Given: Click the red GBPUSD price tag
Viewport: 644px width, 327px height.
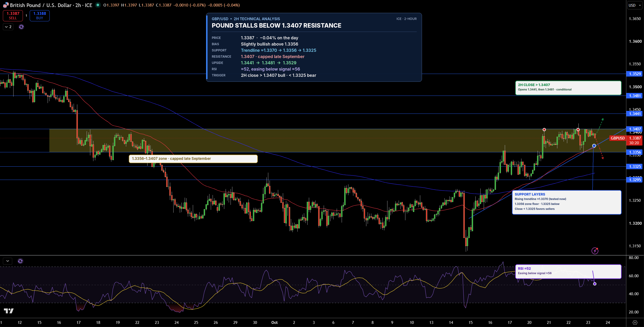Looking at the screenshot, I should coord(618,138).
